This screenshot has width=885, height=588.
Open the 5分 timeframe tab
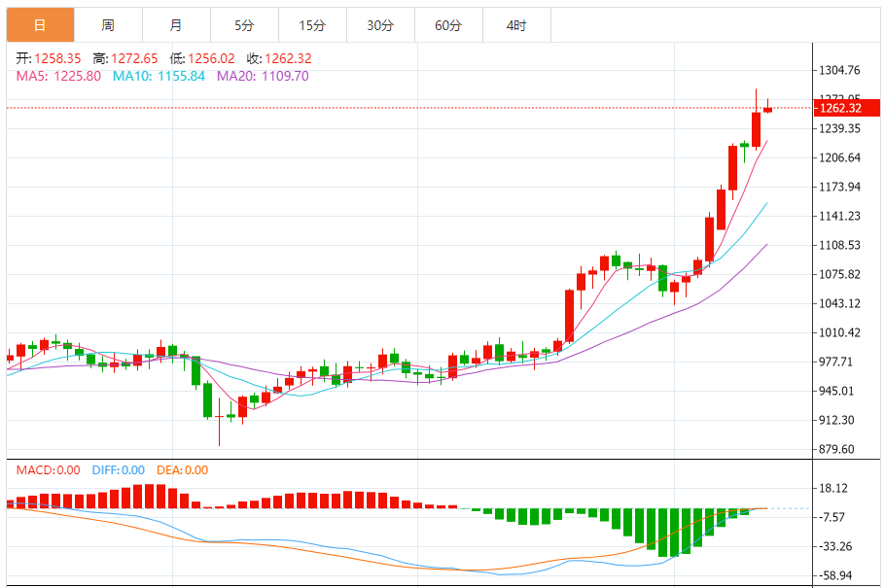244,25
